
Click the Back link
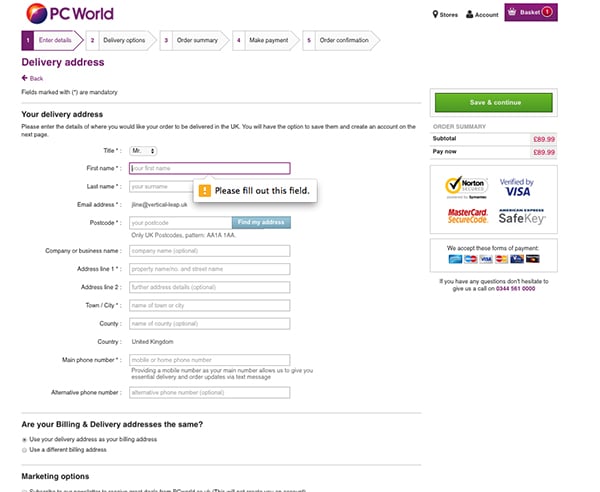point(36,78)
